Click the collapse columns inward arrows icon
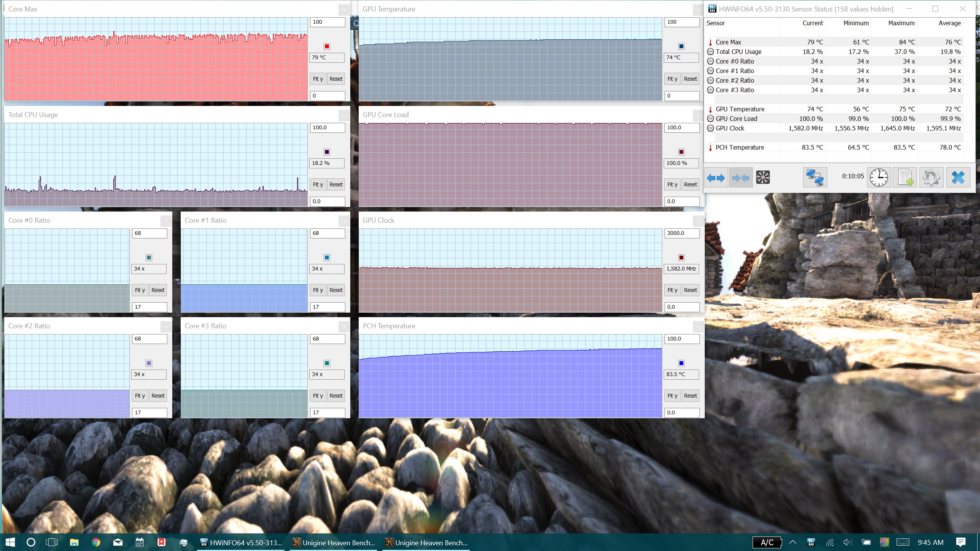This screenshot has height=551, width=980. pyautogui.click(x=741, y=178)
